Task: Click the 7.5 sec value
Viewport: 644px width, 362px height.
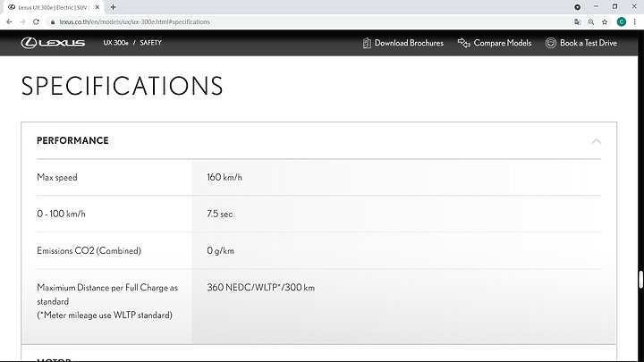Action: [220, 214]
